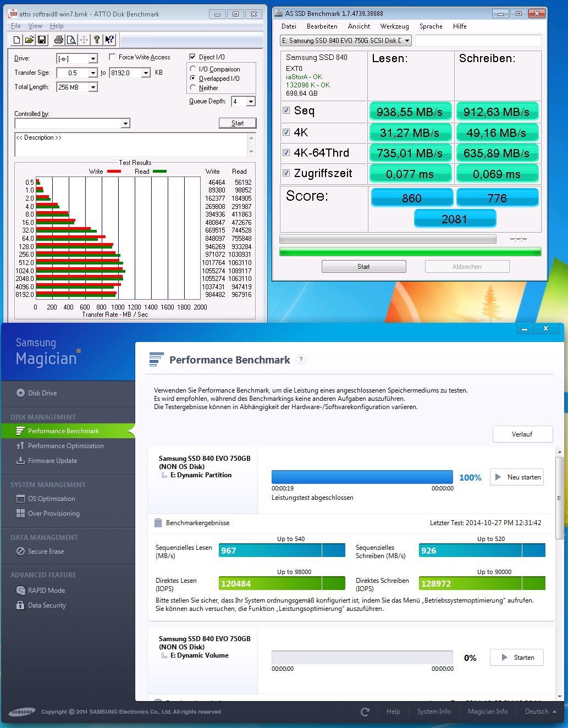Screen dimensions: 568x728
Task: Click the Data Security lock icon
Action: pyautogui.click(x=20, y=605)
